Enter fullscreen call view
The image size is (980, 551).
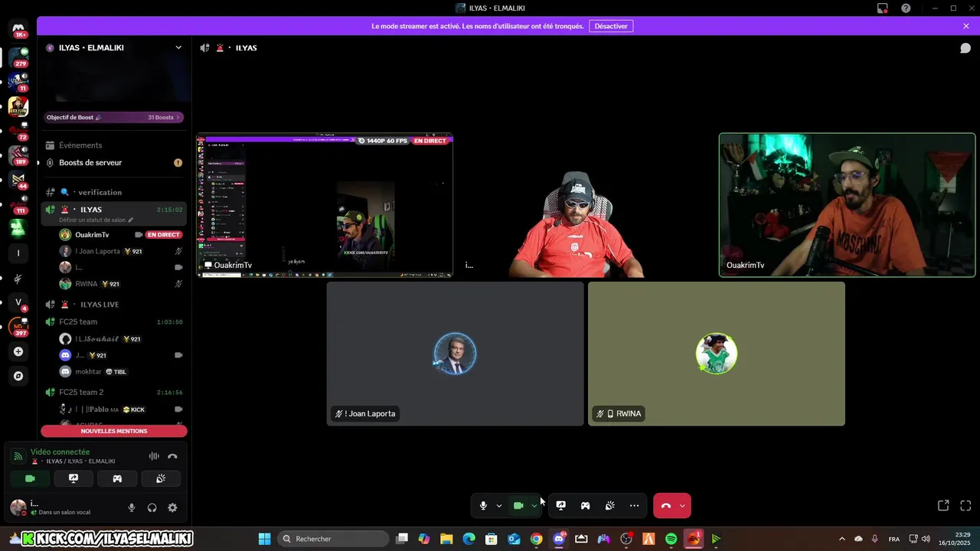coord(965,506)
